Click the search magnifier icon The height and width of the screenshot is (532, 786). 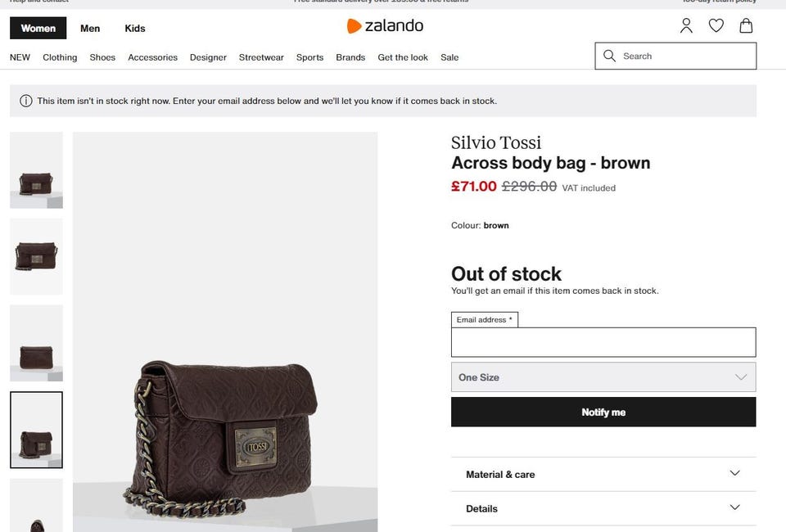tap(609, 56)
